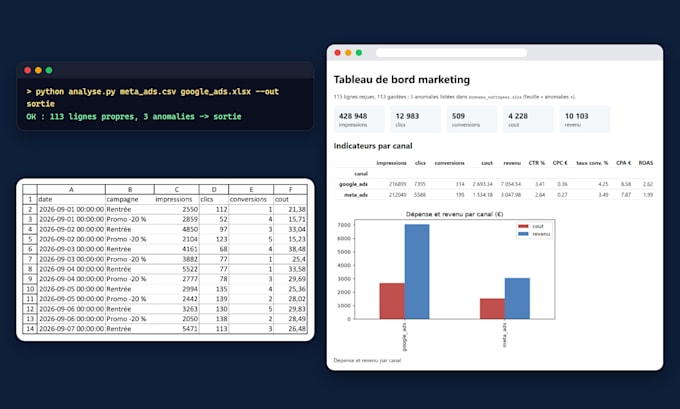Select spreadsheet column A header
Screen dimensions: 680x409
tap(71, 189)
